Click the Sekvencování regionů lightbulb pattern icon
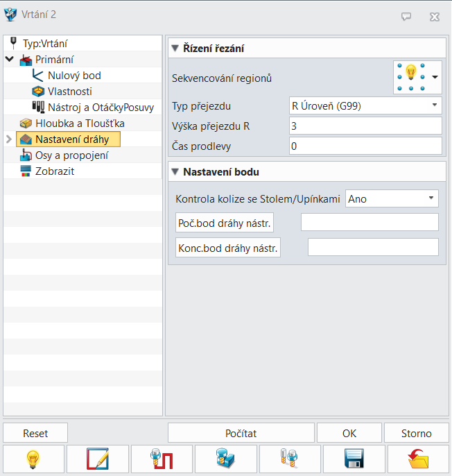The image size is (452, 476). click(411, 77)
